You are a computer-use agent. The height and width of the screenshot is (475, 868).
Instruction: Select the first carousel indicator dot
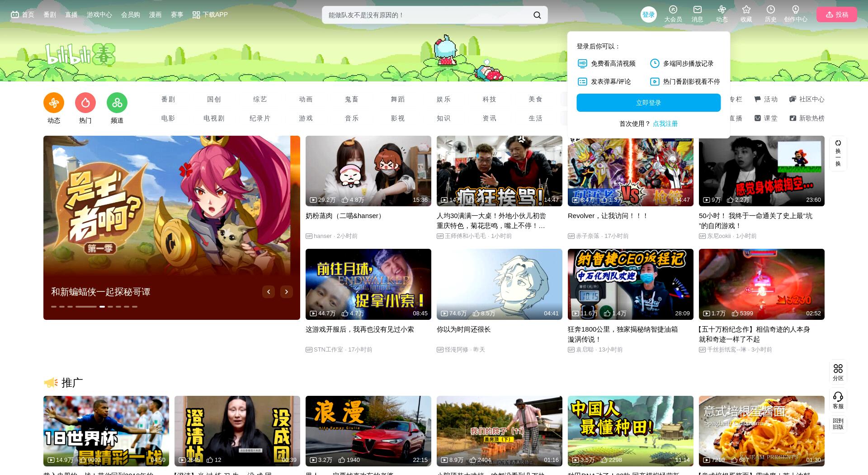[54, 307]
